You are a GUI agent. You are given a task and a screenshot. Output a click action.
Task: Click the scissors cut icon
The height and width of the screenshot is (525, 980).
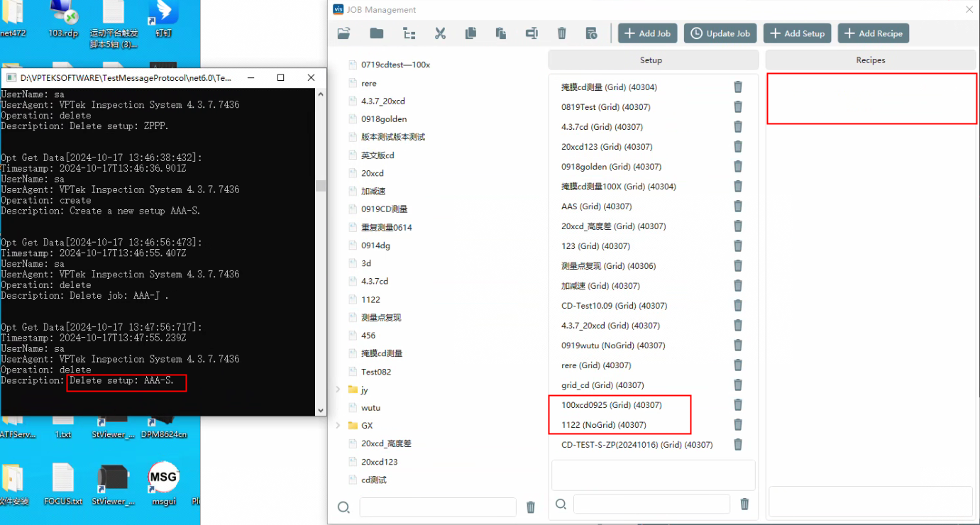click(x=440, y=33)
